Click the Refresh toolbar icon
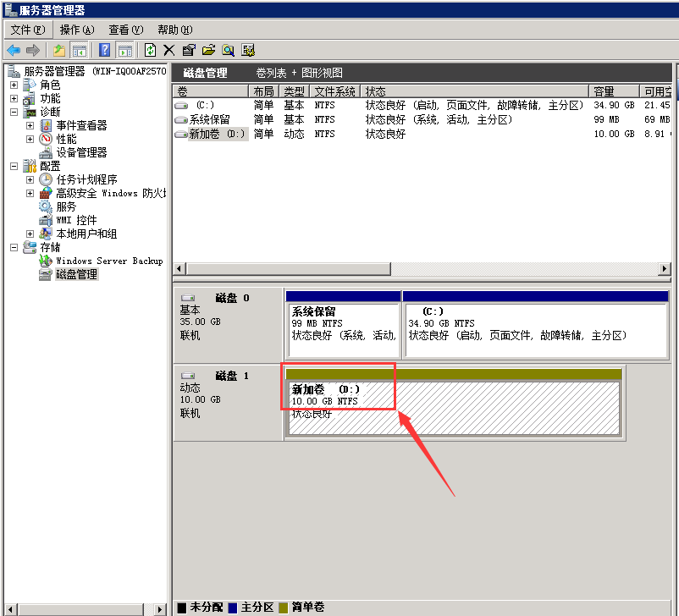The width and height of the screenshot is (679, 616). [x=151, y=51]
